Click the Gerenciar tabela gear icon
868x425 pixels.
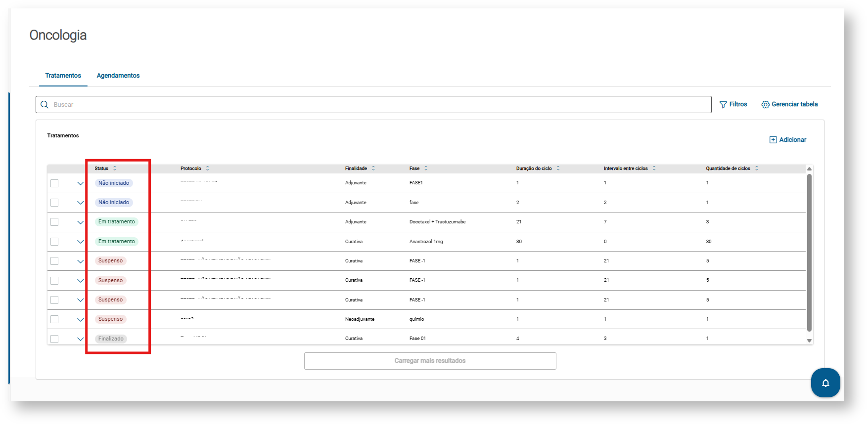coord(765,105)
